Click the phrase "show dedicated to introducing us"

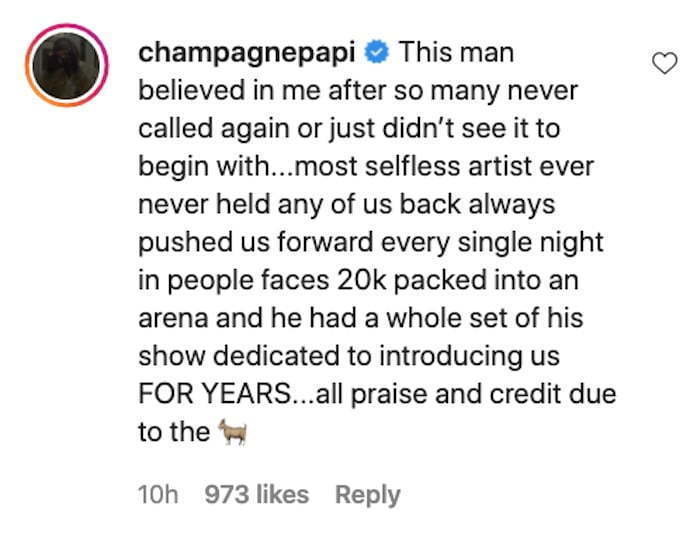click(349, 357)
